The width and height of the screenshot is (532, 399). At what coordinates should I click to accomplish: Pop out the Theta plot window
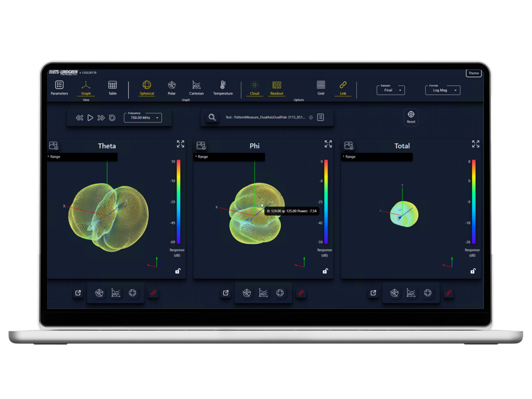pyautogui.click(x=78, y=293)
